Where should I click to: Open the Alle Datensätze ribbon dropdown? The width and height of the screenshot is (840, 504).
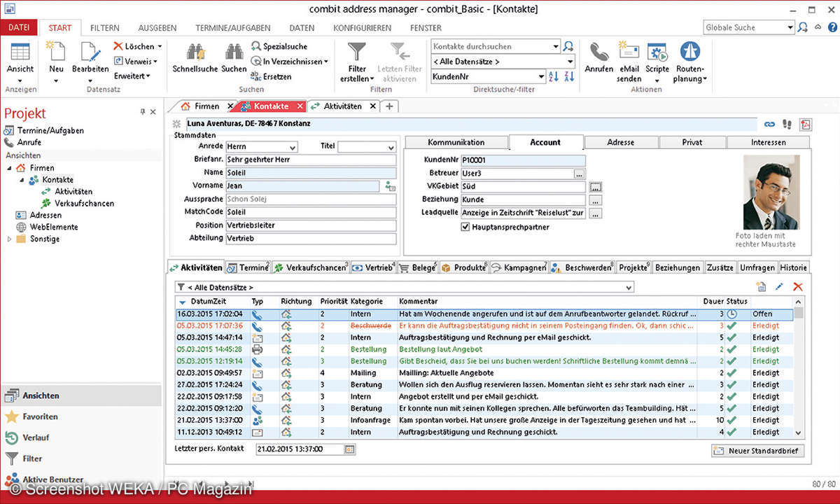[x=570, y=62]
